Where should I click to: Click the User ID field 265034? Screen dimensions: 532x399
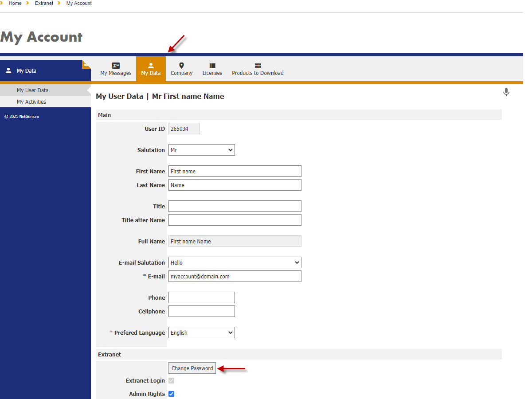184,129
